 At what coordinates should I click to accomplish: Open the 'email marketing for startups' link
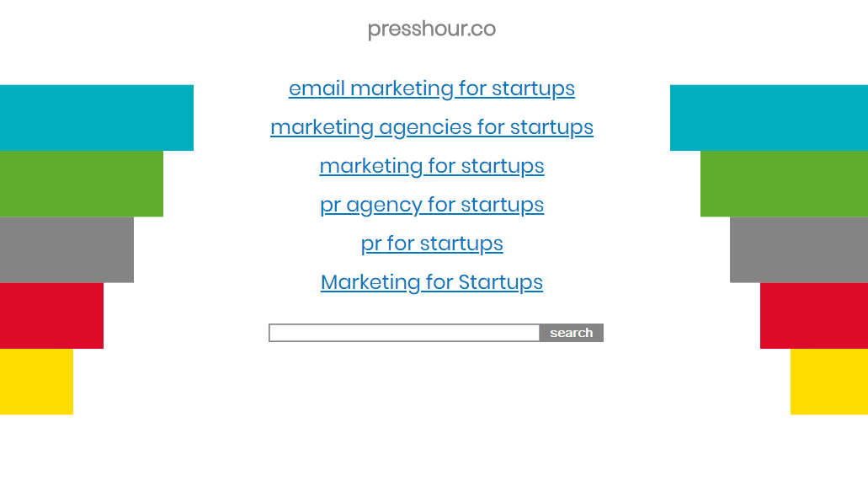pyautogui.click(x=431, y=88)
